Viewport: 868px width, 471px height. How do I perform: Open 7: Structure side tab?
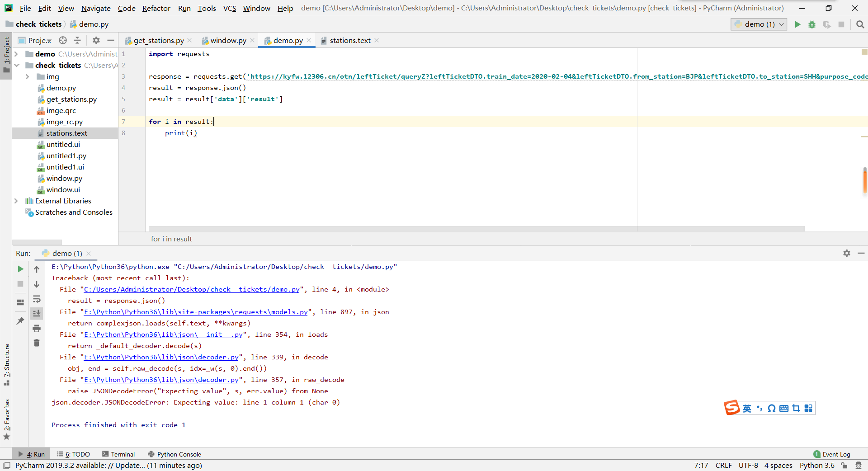(7, 364)
